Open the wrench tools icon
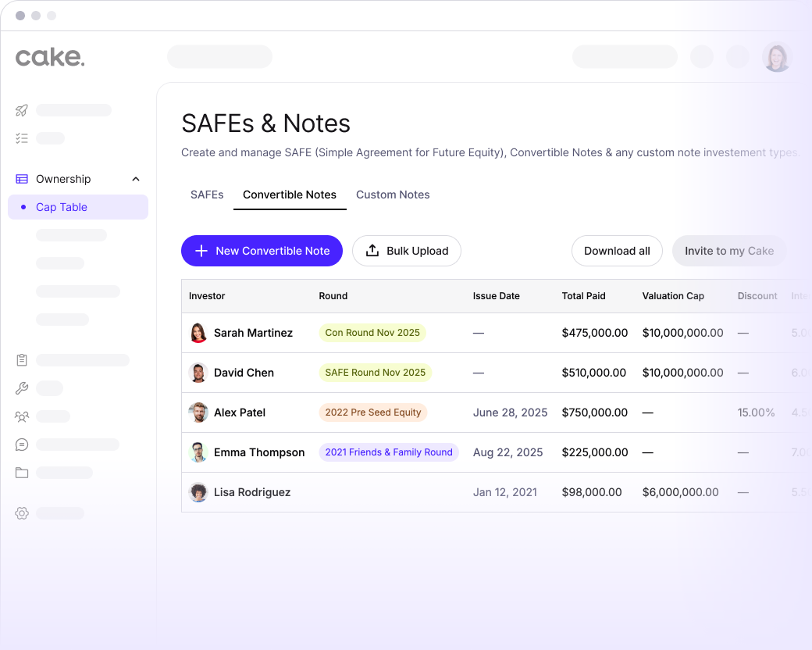The width and height of the screenshot is (812, 650). tap(21, 388)
